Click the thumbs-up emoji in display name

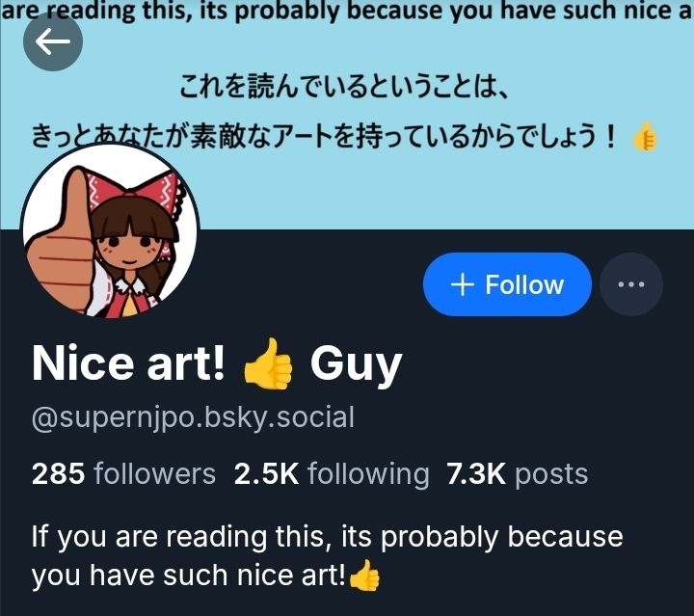coord(268,364)
